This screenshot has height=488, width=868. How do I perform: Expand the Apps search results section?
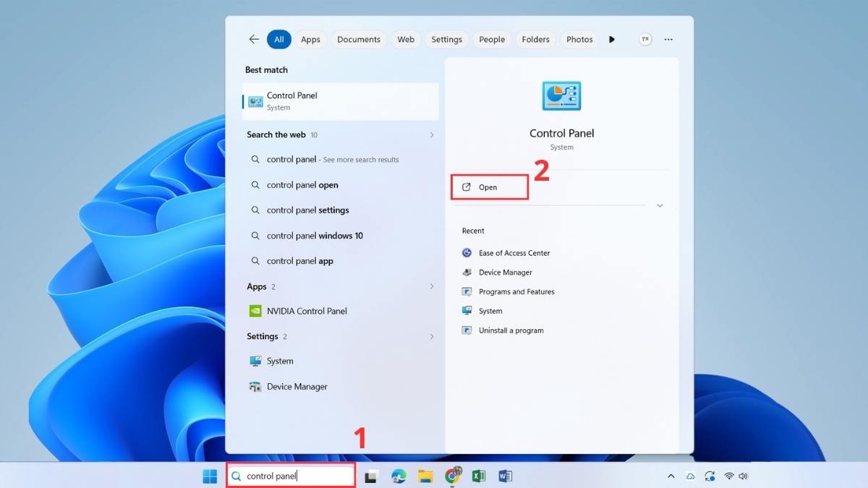432,286
